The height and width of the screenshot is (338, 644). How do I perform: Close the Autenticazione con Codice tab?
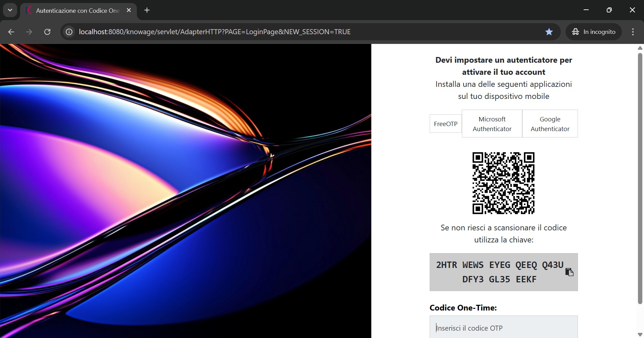[129, 10]
